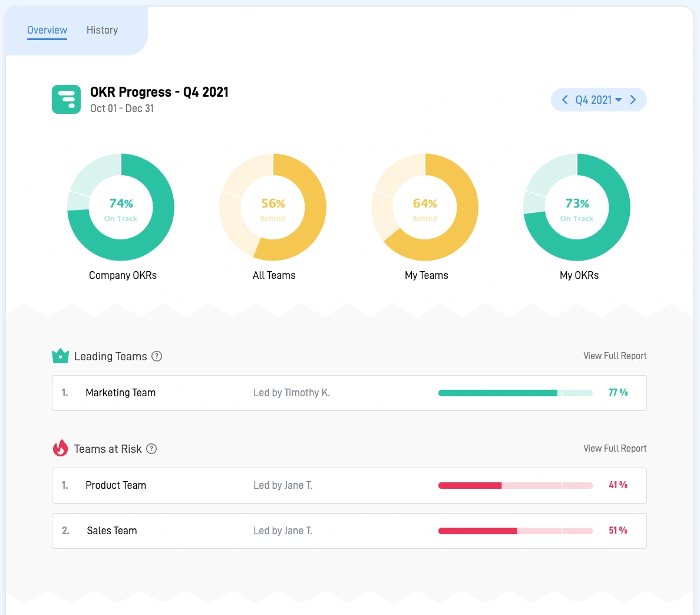Click the green OKR Progress logo icon
The image size is (700, 615).
(x=66, y=99)
